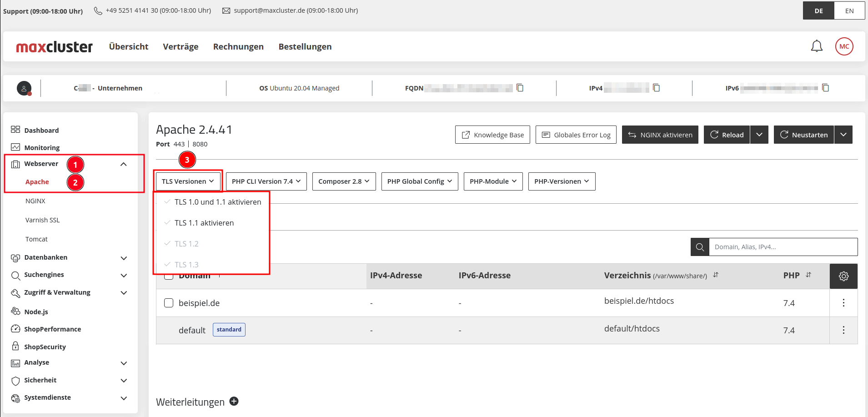
Task: Open the Reload options arrow
Action: (x=759, y=135)
